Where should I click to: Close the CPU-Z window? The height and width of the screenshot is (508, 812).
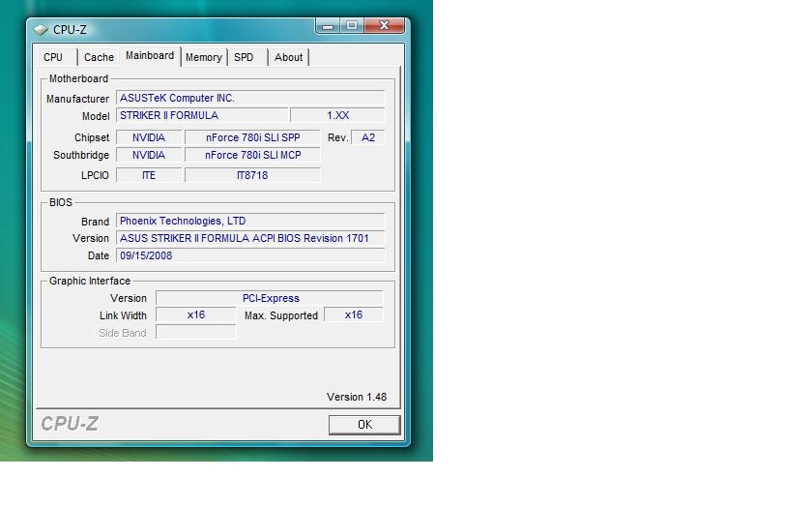(384, 25)
